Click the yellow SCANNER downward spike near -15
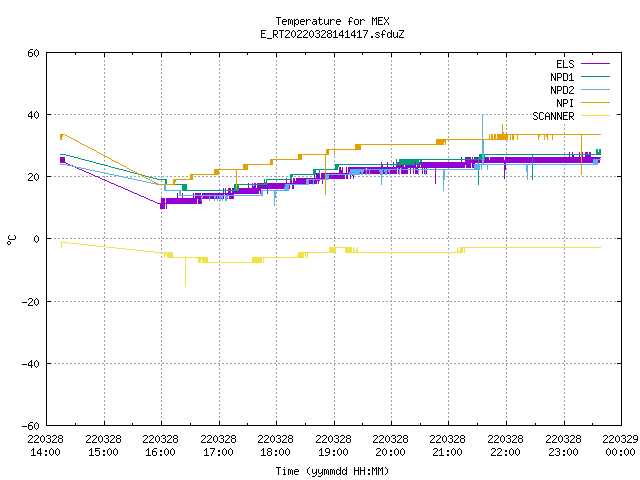Viewport: 640px width, 480px height. [x=186, y=272]
